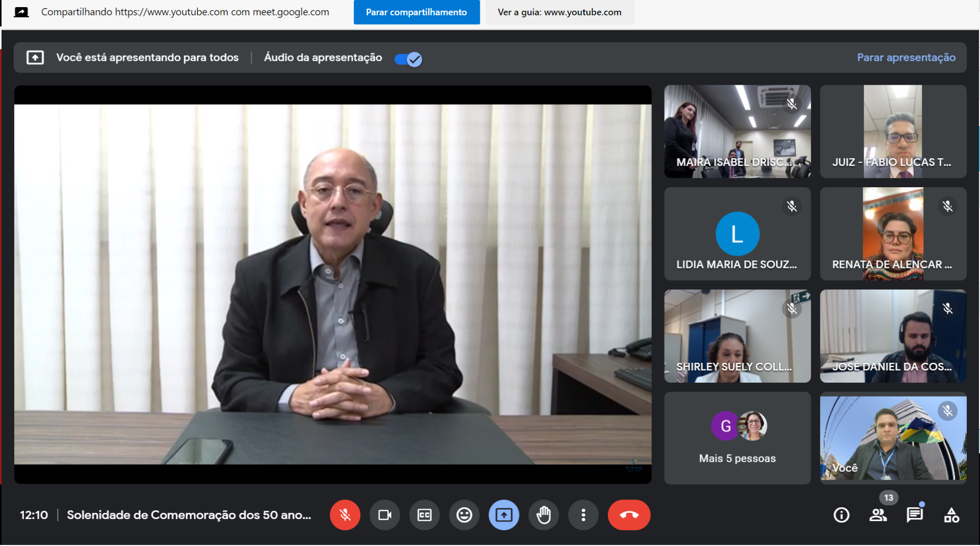Leave the call with red hang-up button
980x546 pixels.
point(629,515)
